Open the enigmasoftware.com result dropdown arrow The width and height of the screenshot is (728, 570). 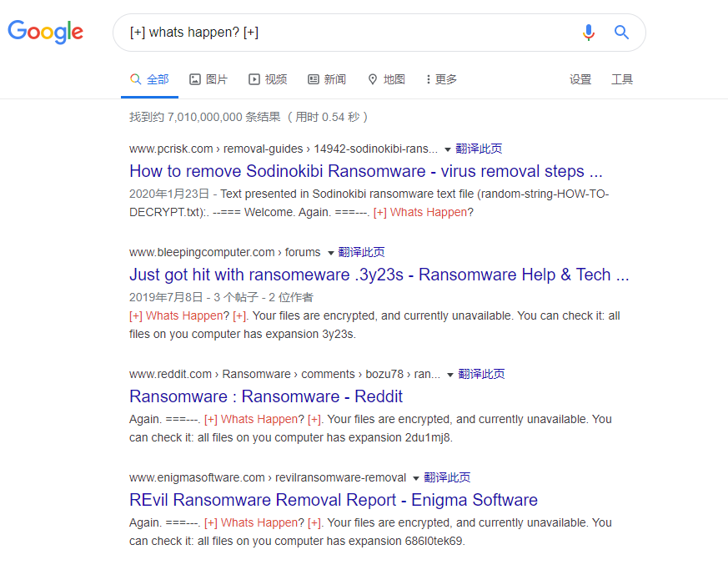click(x=416, y=478)
